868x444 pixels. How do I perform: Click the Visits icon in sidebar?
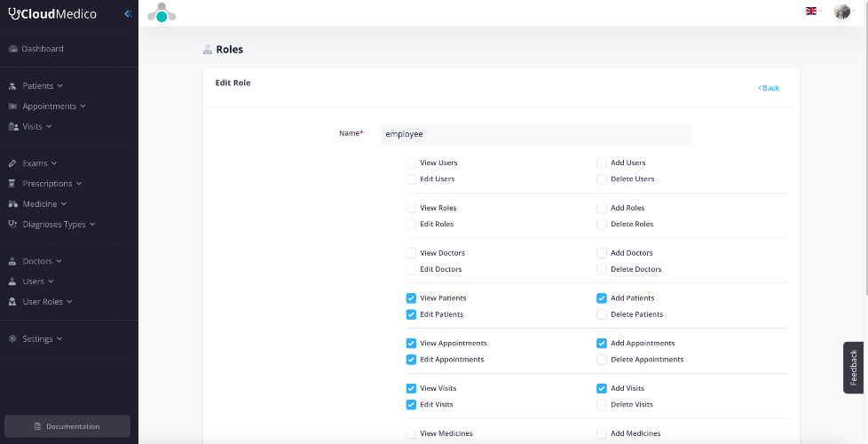click(x=13, y=126)
